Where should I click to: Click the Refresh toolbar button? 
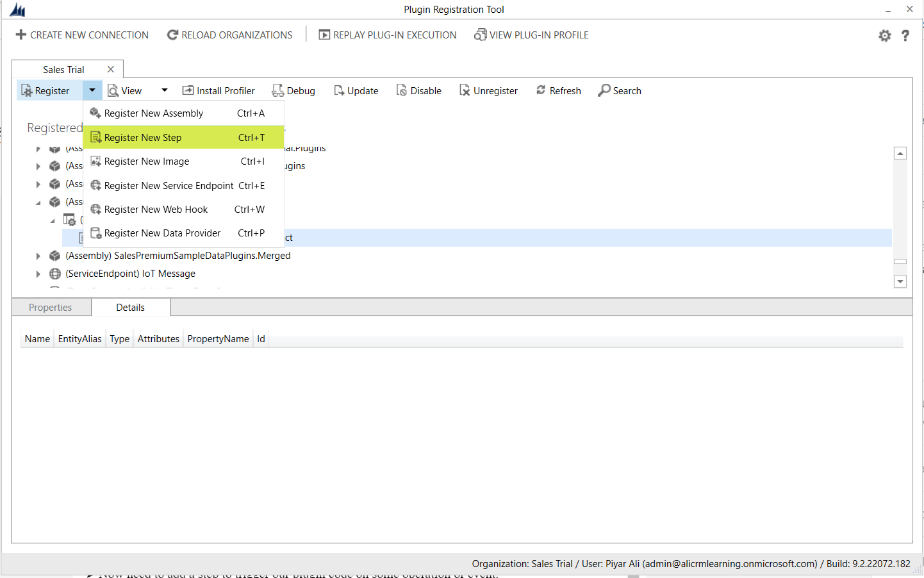pos(559,91)
